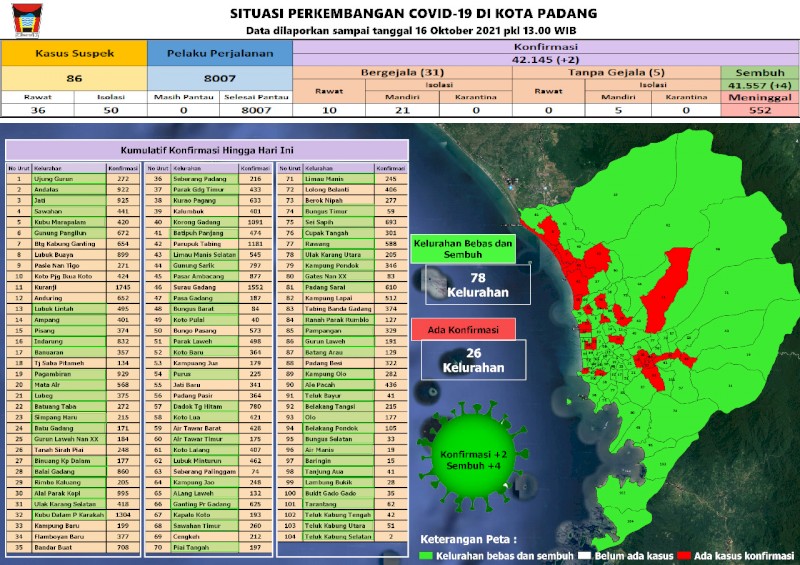Select the Ranah Parak Rumbio cell
The height and width of the screenshot is (565, 800).
coord(338,320)
